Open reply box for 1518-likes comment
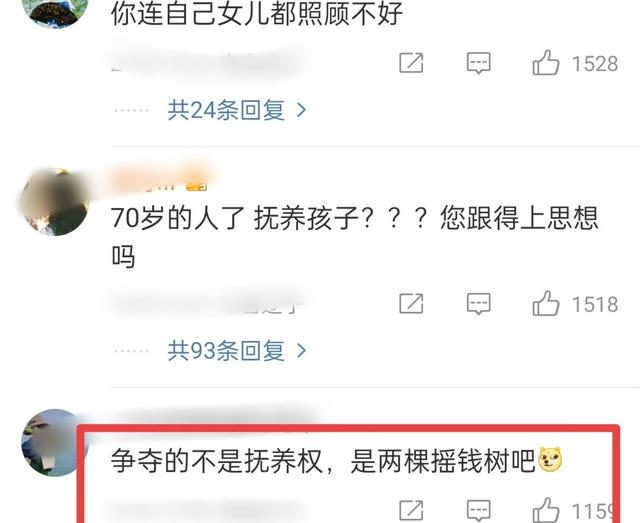 point(478,304)
